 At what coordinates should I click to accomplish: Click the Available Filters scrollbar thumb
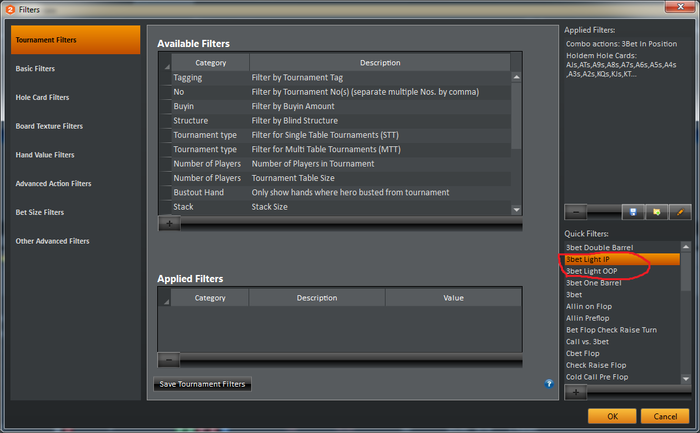(517, 115)
